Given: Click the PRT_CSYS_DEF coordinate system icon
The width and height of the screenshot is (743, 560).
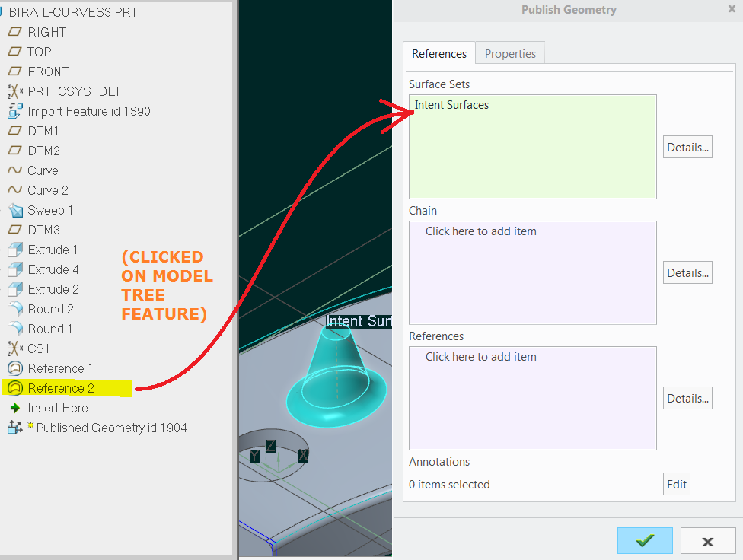Looking at the screenshot, I should tap(14, 91).
